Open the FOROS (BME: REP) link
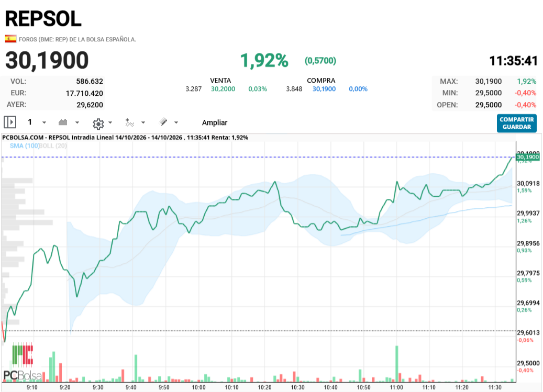 77,39
